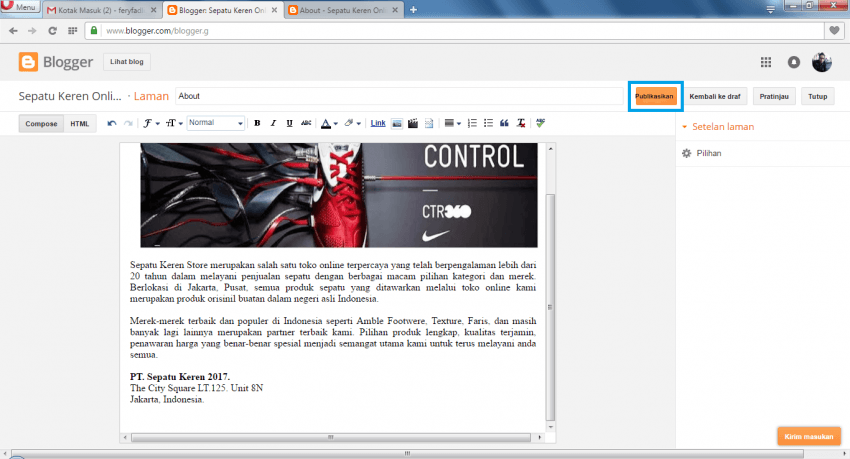Click the Lihat blog button
Image resolution: width=850 pixels, height=459 pixels.
pos(127,62)
